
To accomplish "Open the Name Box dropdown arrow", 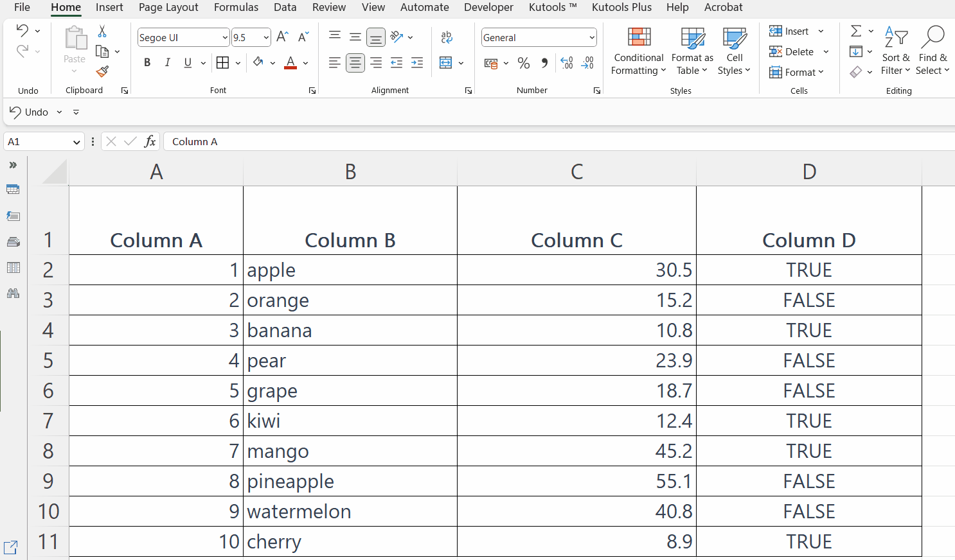I will tap(76, 142).
